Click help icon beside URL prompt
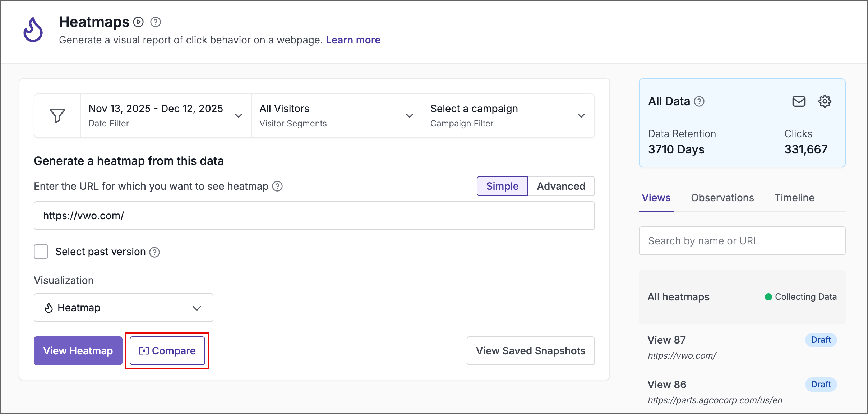This screenshot has height=414, width=868. click(x=277, y=186)
